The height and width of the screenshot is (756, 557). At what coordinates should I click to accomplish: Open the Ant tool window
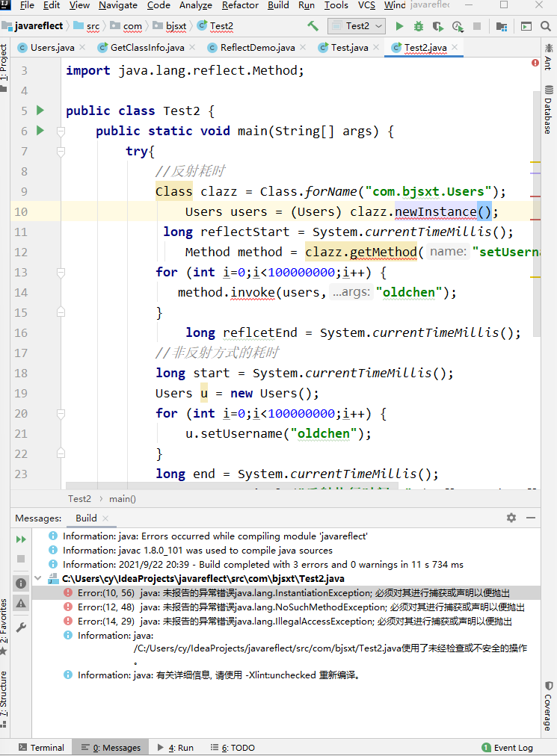pyautogui.click(x=549, y=57)
